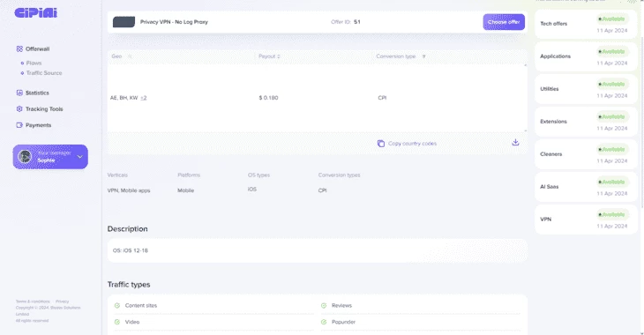Expand the manager Sophie dropdown chevron
644x335 pixels.
click(x=79, y=157)
